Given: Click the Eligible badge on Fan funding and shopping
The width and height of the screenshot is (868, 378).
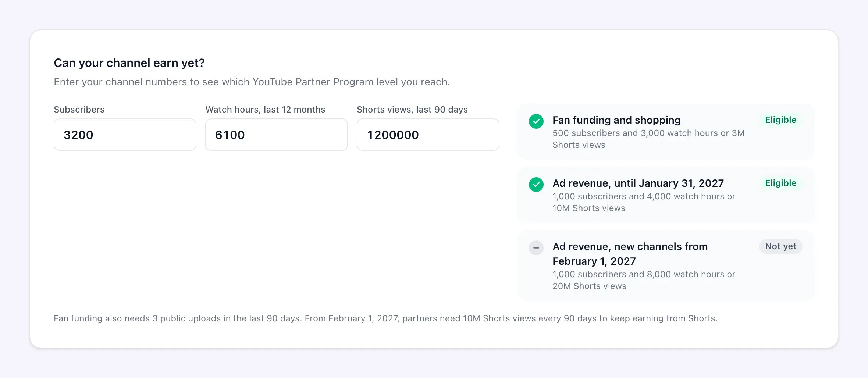Looking at the screenshot, I should coord(780,120).
